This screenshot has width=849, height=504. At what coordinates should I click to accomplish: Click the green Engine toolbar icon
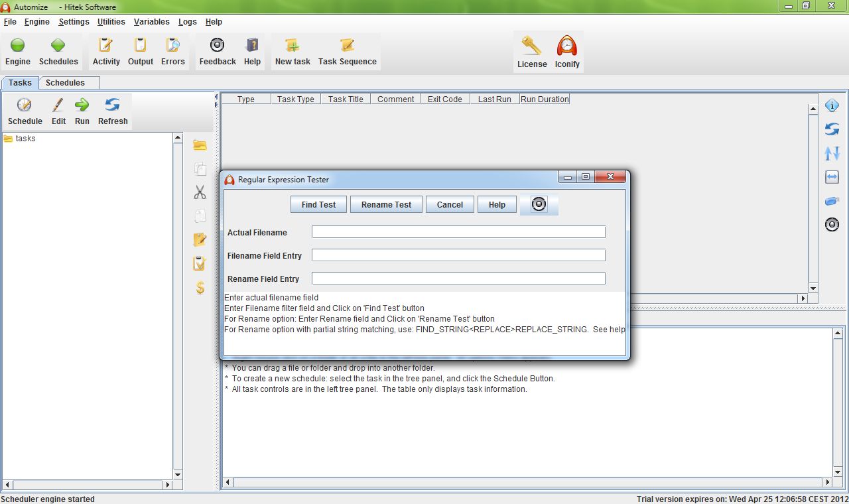click(18, 52)
